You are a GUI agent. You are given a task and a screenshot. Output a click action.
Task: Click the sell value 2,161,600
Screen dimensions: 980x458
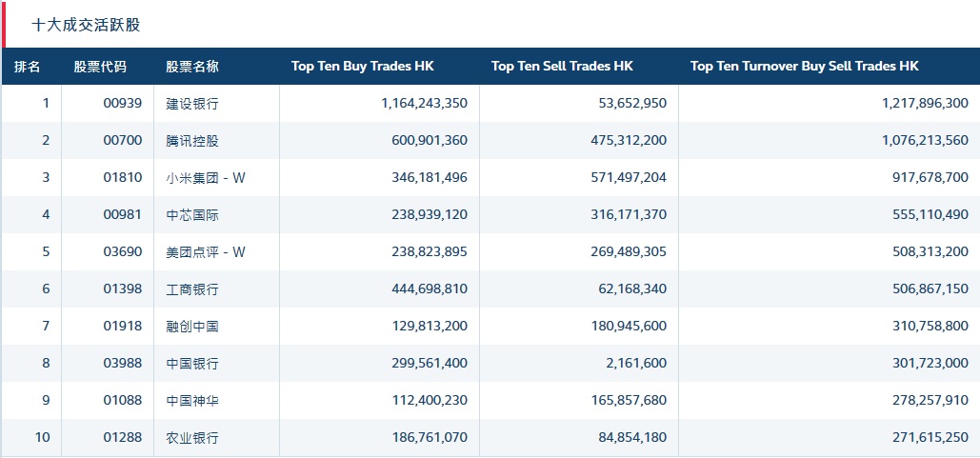click(x=635, y=364)
